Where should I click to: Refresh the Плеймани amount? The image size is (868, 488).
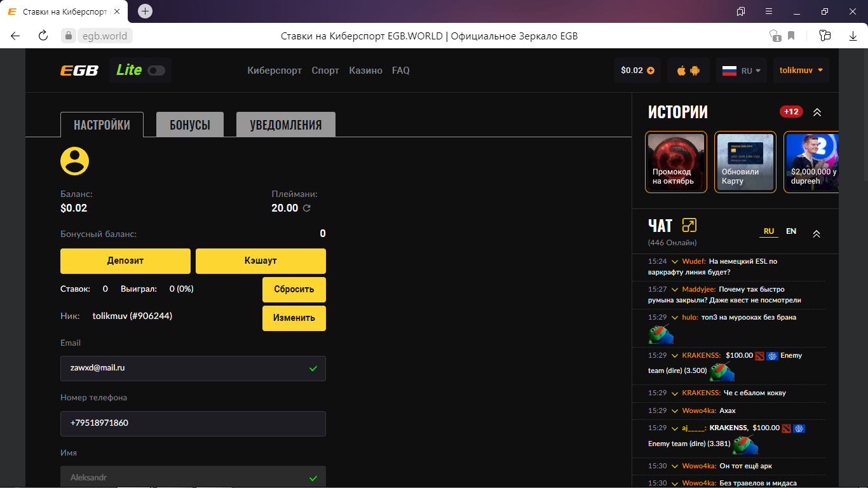(x=307, y=208)
